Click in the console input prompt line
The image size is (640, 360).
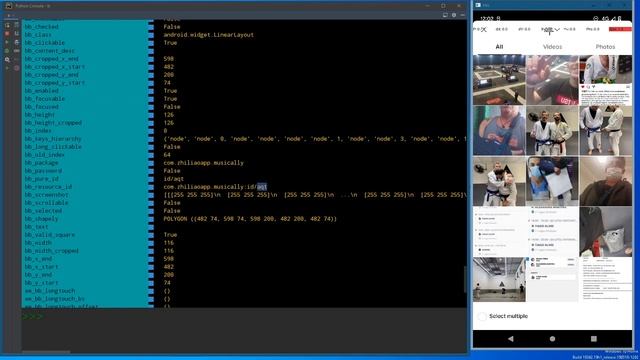(244, 317)
